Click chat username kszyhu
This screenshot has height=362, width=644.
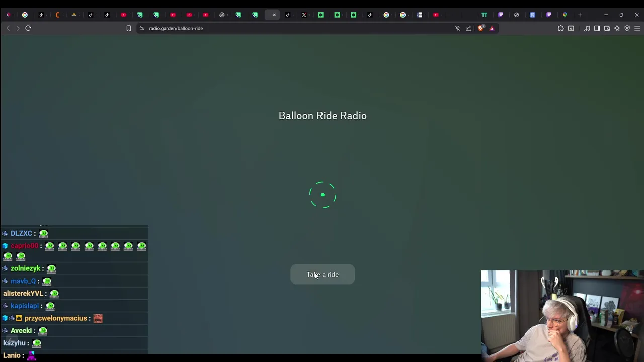click(x=14, y=343)
